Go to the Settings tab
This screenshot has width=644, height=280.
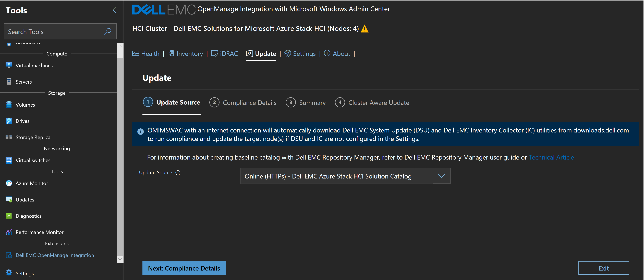[x=300, y=54]
